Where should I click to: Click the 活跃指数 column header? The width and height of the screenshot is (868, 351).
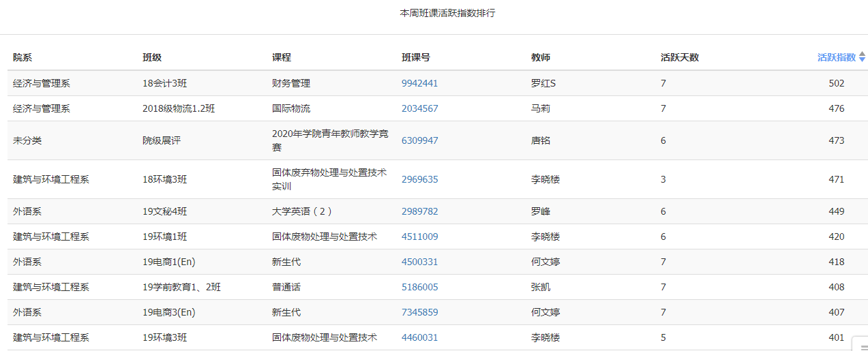click(x=837, y=58)
